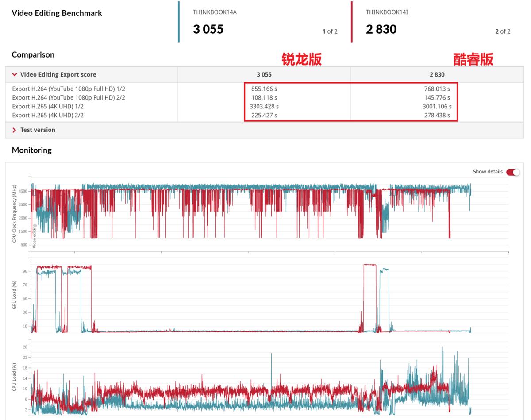531x420 pixels.
Task: Select the THINKBOOK14I result name
Action: (x=387, y=12)
